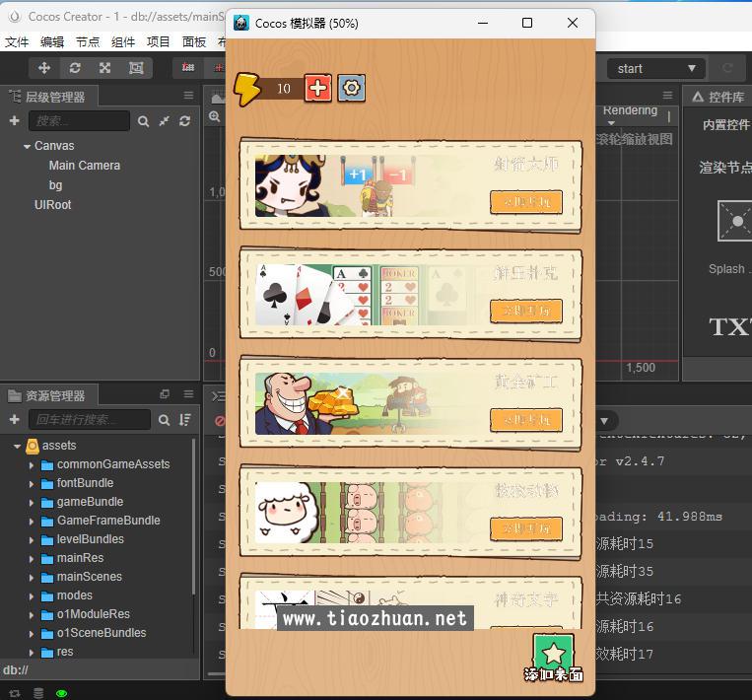Viewport: 752px width, 700px height.
Task: Select the rotate transform tool
Action: (75, 68)
